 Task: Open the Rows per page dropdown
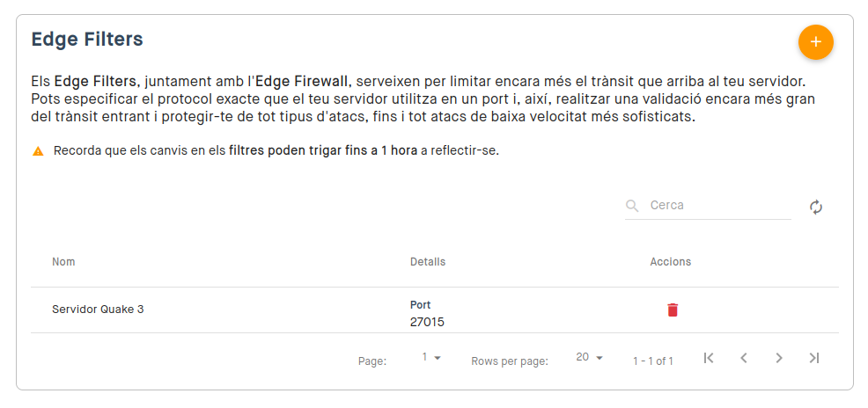tap(589, 358)
